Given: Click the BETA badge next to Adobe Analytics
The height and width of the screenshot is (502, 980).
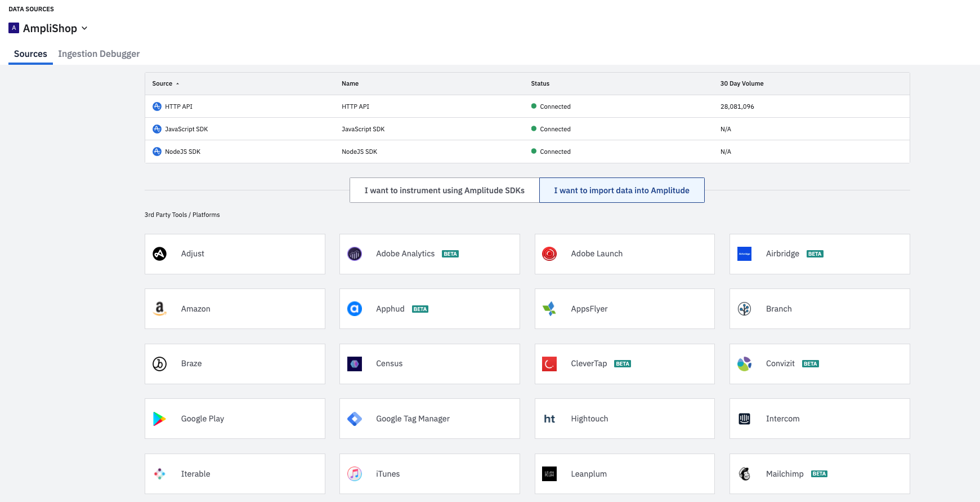Looking at the screenshot, I should [x=450, y=254].
